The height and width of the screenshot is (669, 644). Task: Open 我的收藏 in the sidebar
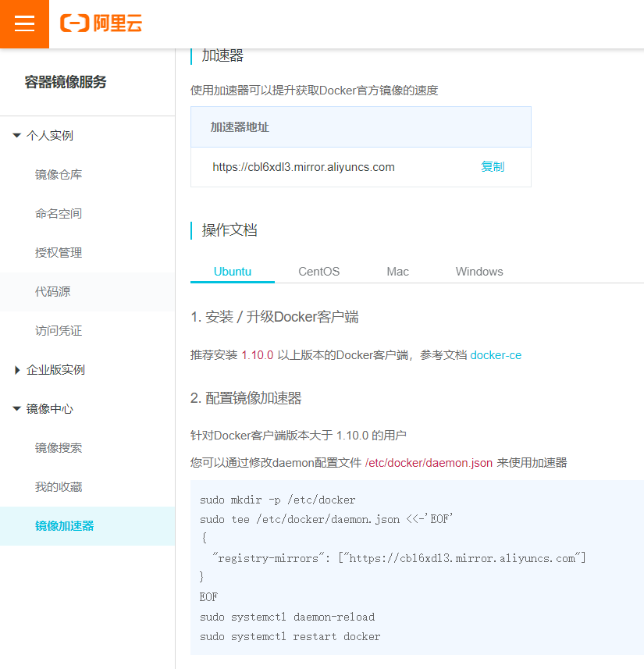click(x=53, y=486)
